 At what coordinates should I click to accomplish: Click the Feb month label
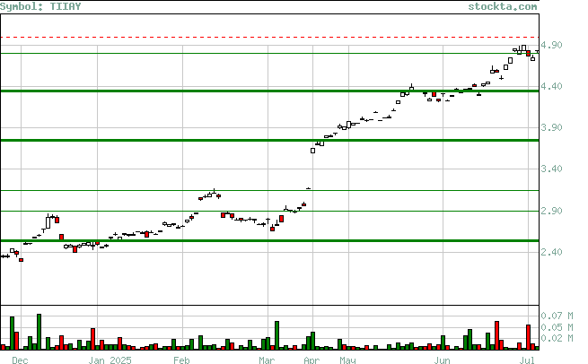pyautogui.click(x=181, y=360)
